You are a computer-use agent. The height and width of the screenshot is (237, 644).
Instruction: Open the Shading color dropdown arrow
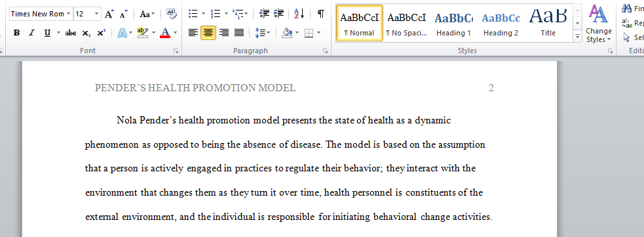pos(297,33)
